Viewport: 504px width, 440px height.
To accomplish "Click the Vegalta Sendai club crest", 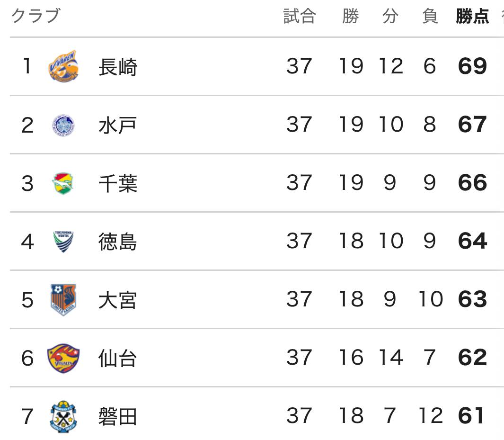I will point(63,359).
